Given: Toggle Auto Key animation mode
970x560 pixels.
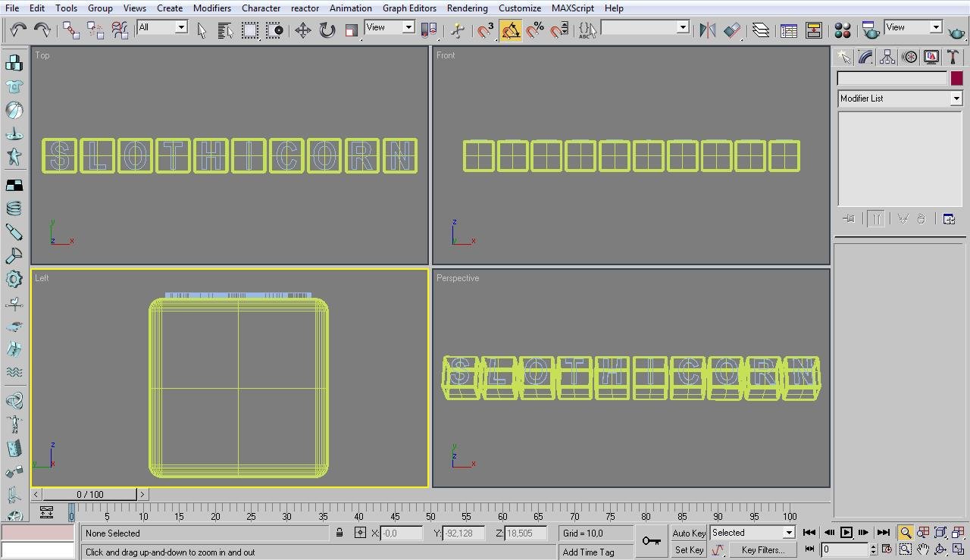Looking at the screenshot, I should [688, 533].
